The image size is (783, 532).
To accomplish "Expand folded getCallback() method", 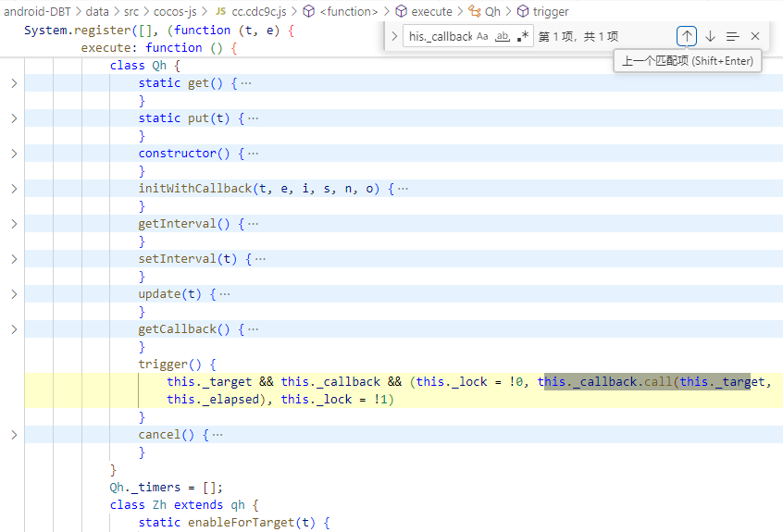I will [x=14, y=328].
